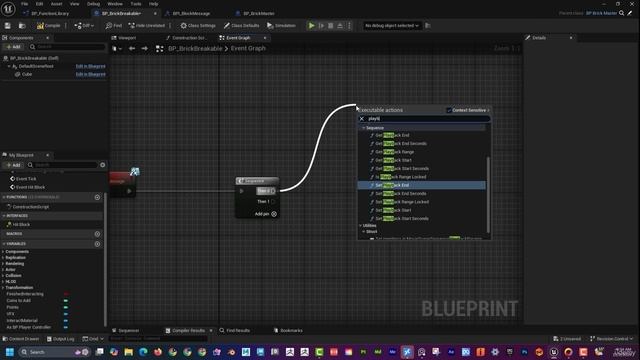Open Class Defaults
This screenshot has height=360, width=640.
click(241, 26)
